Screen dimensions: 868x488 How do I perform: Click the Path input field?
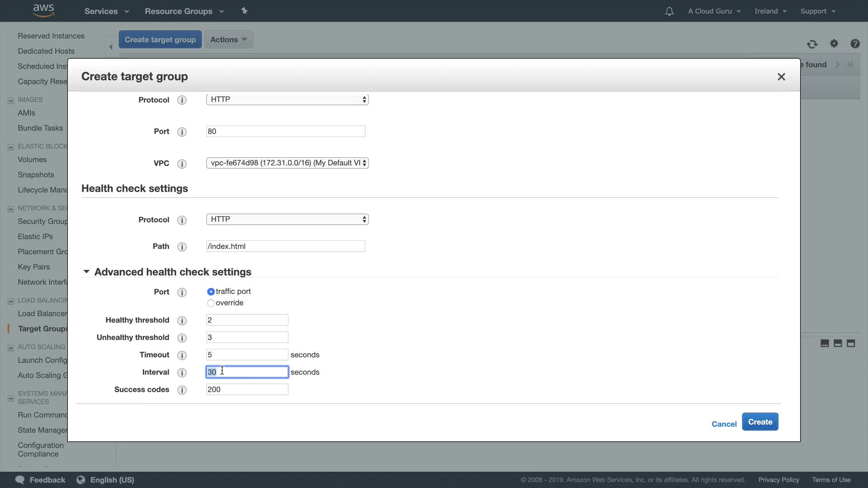285,246
